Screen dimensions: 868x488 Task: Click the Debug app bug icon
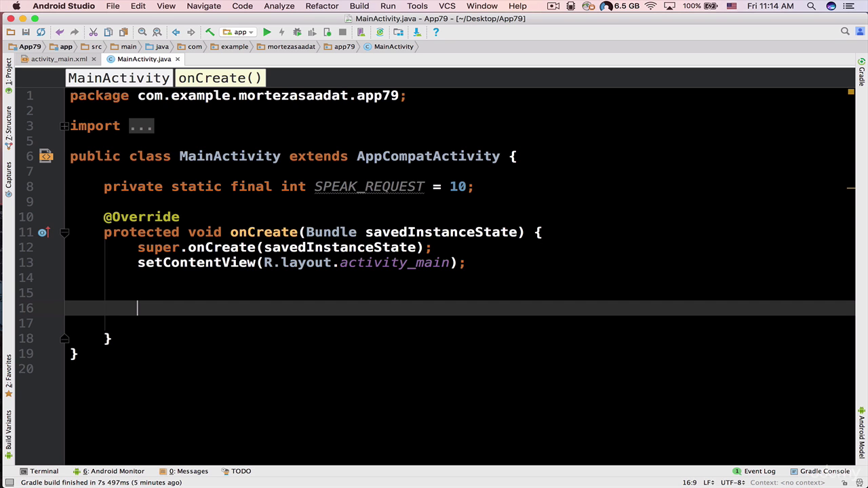pyautogui.click(x=297, y=32)
